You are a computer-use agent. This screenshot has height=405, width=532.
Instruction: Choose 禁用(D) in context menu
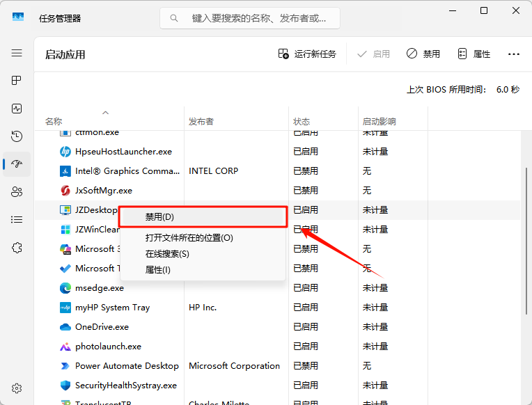click(203, 217)
